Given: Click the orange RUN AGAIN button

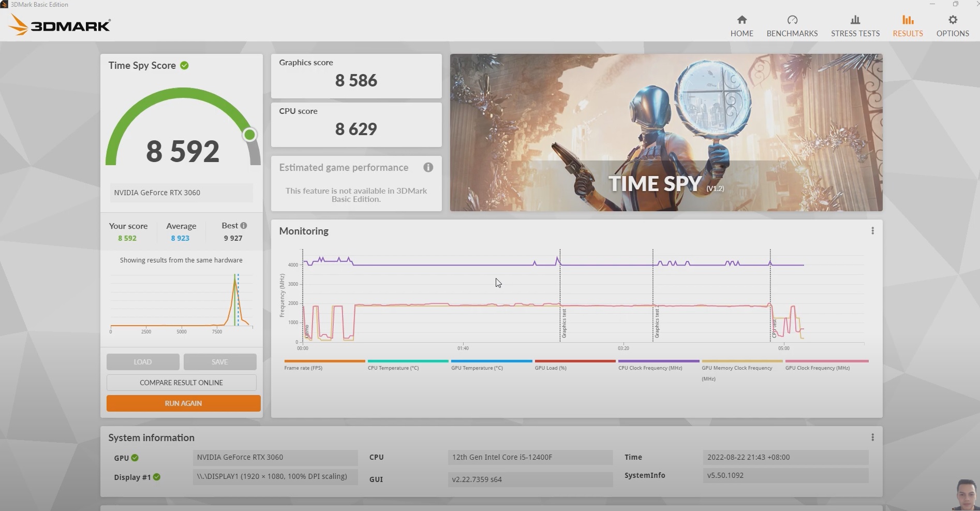Looking at the screenshot, I should coord(184,403).
